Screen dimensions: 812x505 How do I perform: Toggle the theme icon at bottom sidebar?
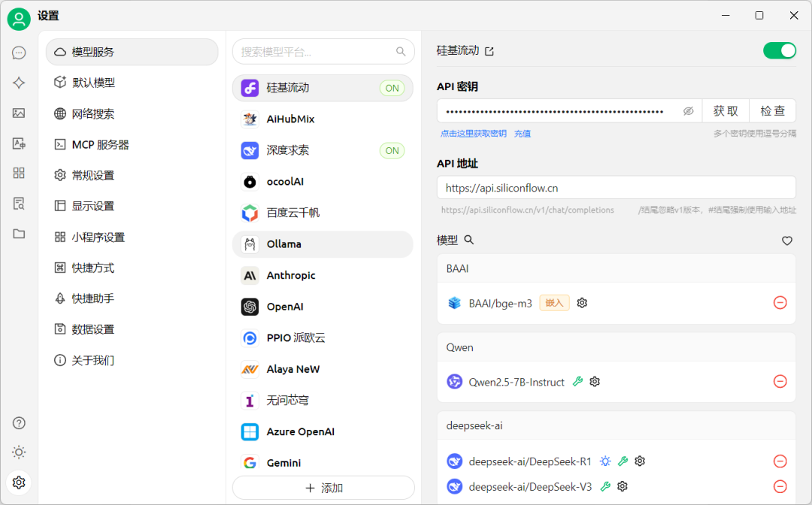pos(19,452)
